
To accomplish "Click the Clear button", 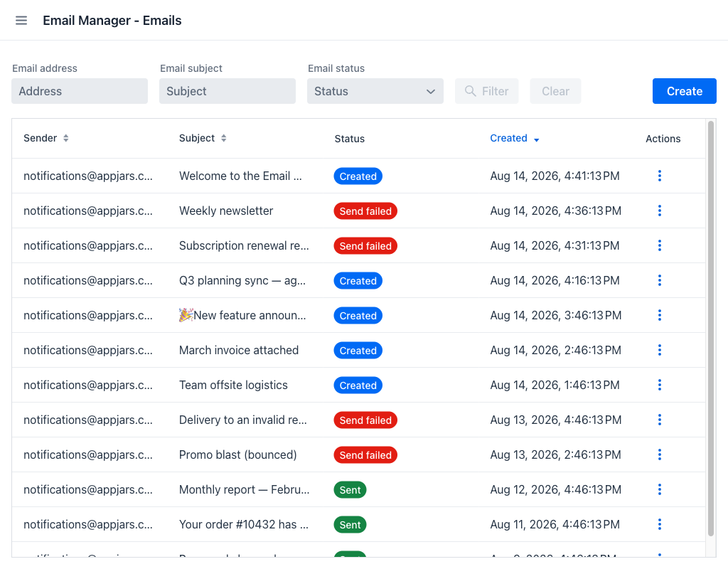I will pos(555,91).
